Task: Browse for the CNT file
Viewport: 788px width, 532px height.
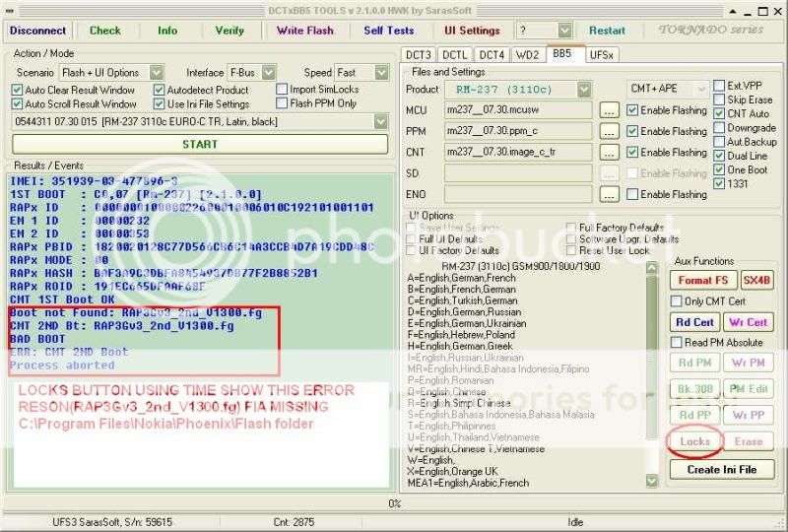Action: pos(609,153)
